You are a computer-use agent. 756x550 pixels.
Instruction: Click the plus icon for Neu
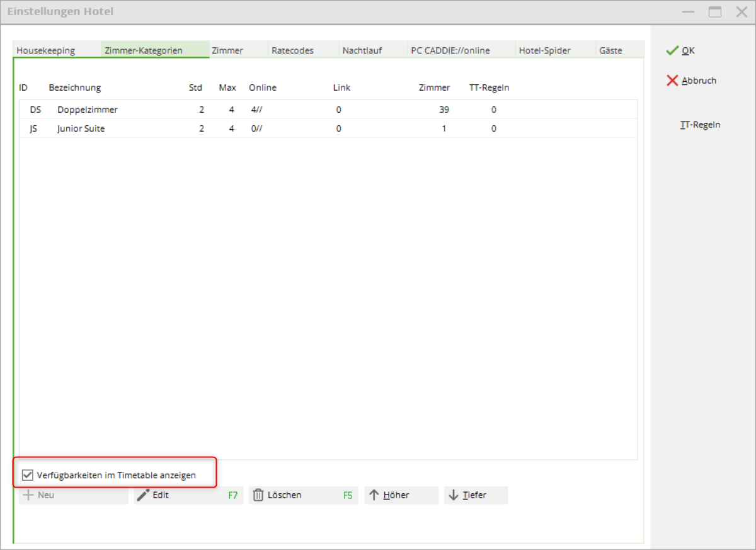28,495
